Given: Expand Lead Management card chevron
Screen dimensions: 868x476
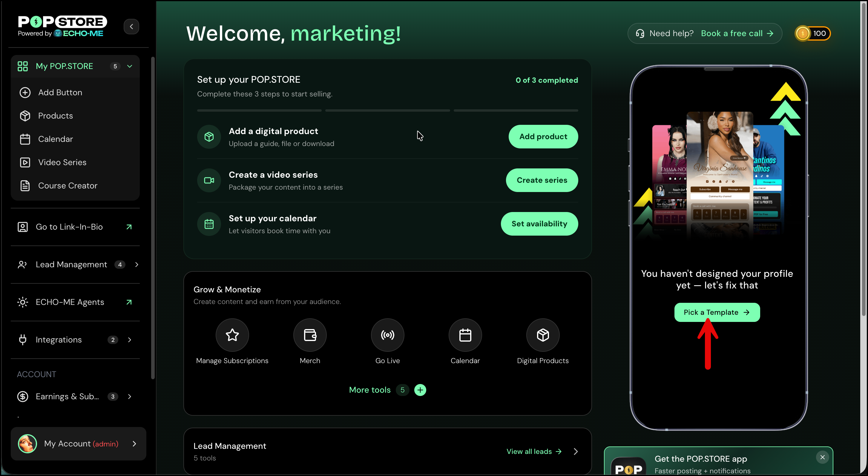Looking at the screenshot, I should coord(576,452).
